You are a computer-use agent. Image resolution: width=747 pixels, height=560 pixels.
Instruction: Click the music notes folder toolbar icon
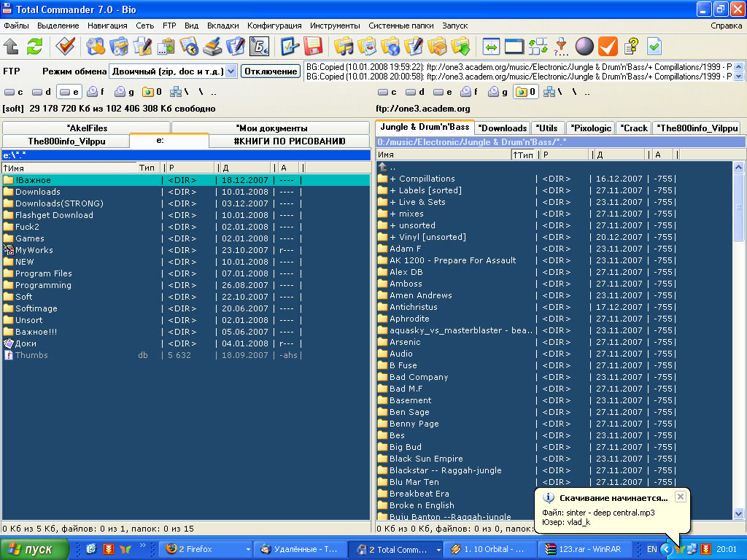(344, 47)
